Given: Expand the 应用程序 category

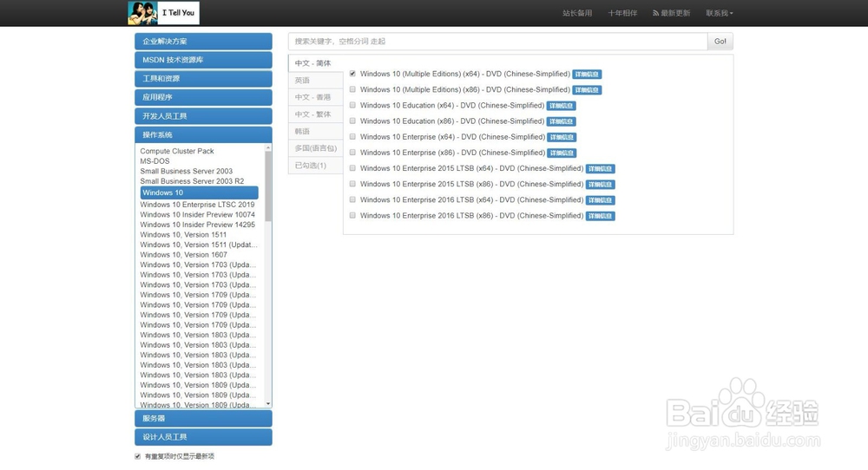Looking at the screenshot, I should 203,97.
